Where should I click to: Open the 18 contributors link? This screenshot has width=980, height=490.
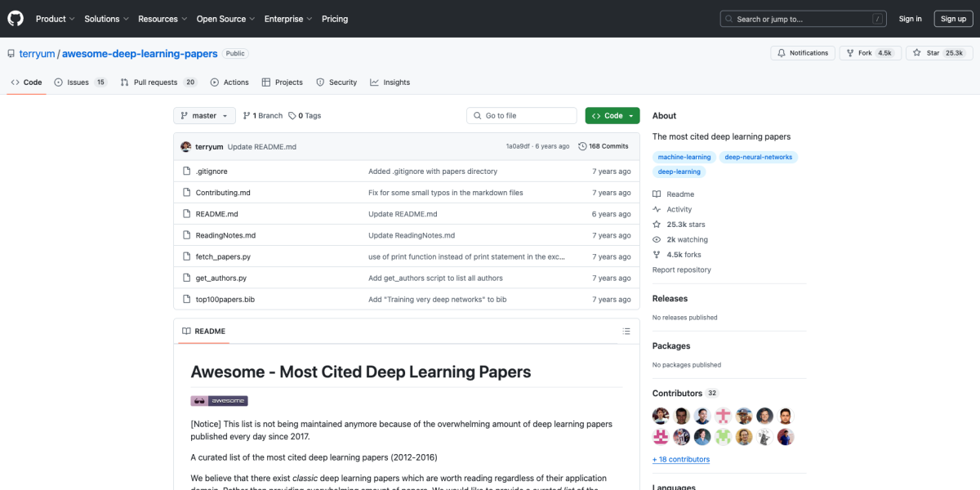pos(680,459)
